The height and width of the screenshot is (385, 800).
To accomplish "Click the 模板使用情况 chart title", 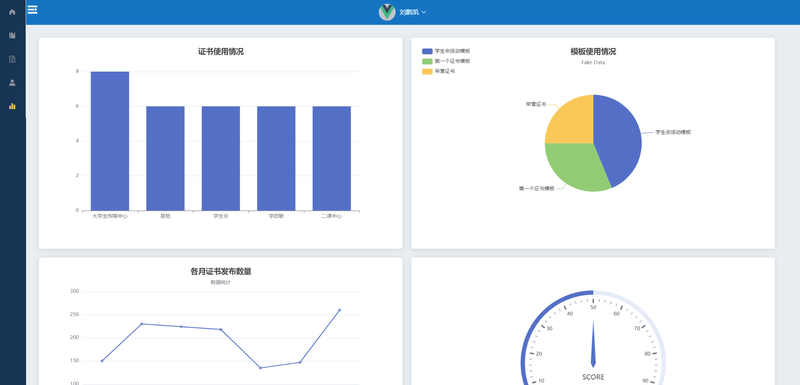I will tap(593, 52).
